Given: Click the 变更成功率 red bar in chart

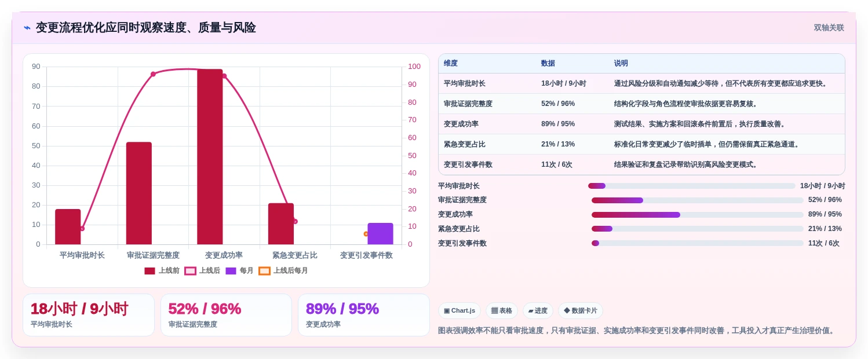Looking at the screenshot, I should [210, 156].
